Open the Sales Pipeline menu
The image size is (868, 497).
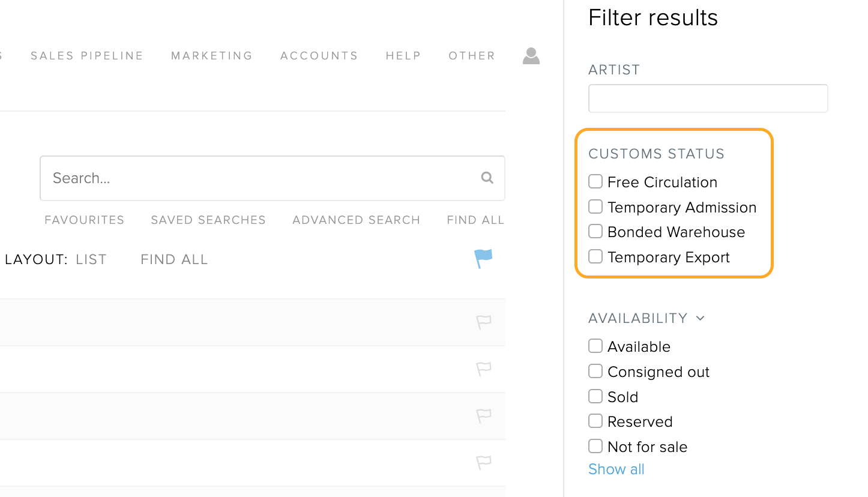coord(87,56)
